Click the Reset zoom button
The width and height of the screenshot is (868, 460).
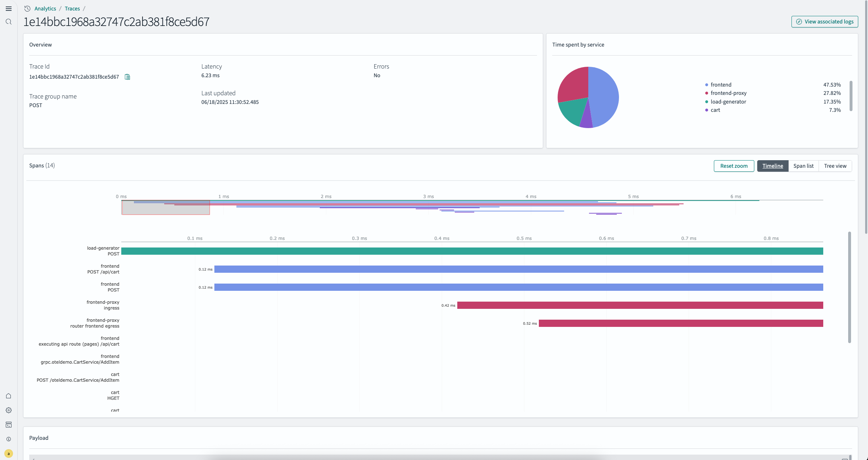[734, 166]
